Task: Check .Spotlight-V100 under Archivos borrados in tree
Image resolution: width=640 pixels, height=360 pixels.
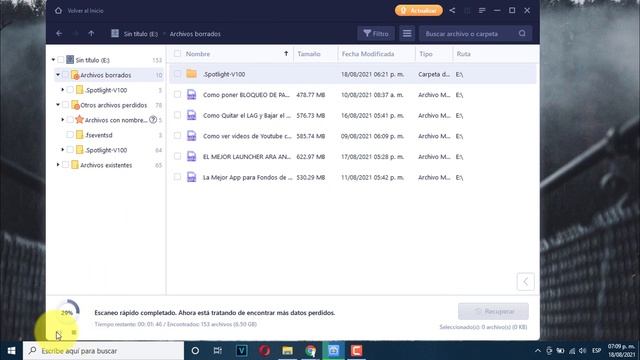Action: click(x=70, y=90)
